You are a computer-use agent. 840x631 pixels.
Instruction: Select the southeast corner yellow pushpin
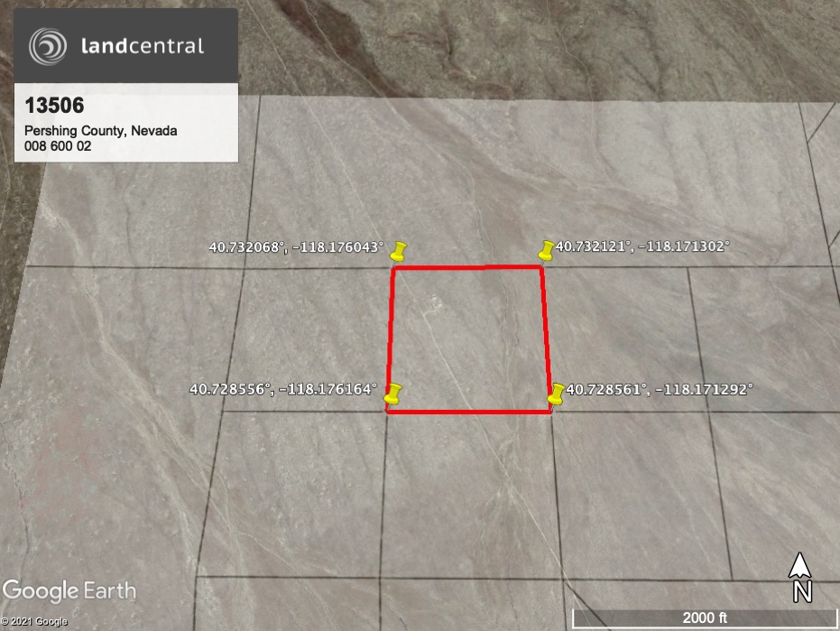557,394
